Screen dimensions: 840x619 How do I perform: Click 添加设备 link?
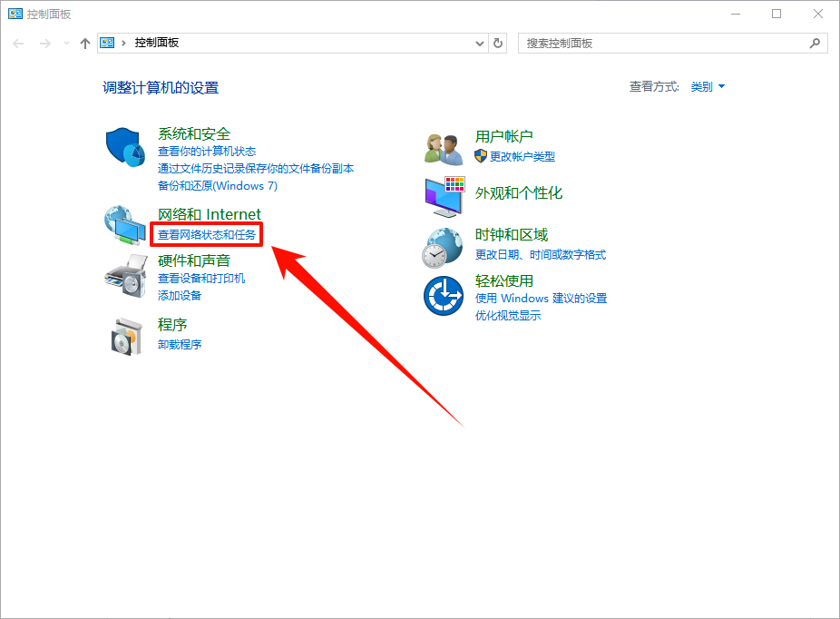(180, 296)
